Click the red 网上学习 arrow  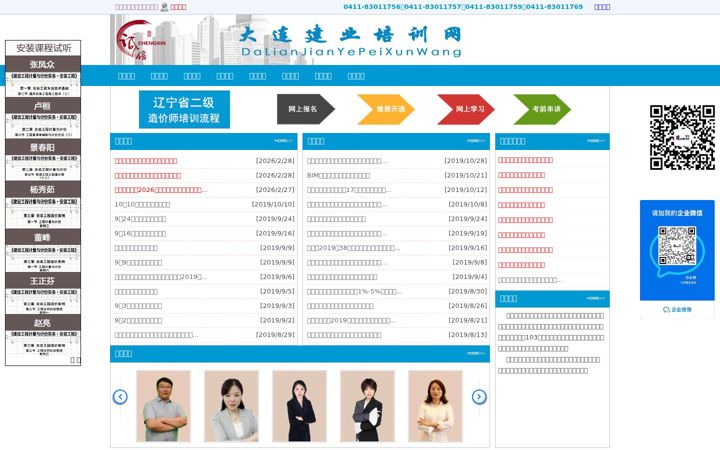(x=466, y=109)
